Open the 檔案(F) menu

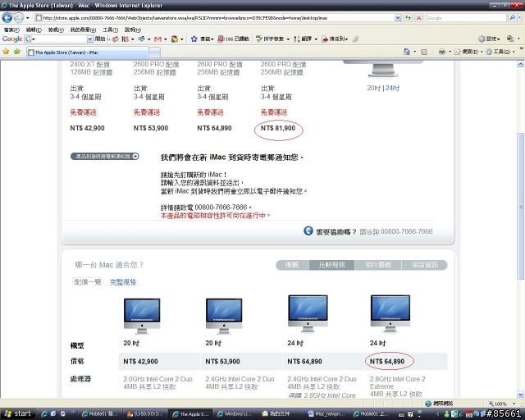click(11, 30)
